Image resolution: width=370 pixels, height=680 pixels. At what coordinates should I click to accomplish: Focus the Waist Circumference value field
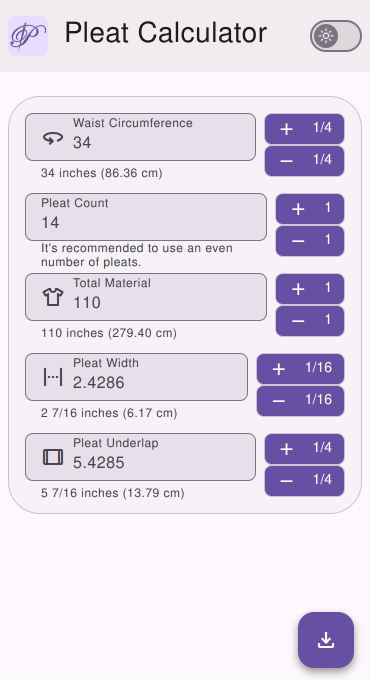(x=141, y=137)
